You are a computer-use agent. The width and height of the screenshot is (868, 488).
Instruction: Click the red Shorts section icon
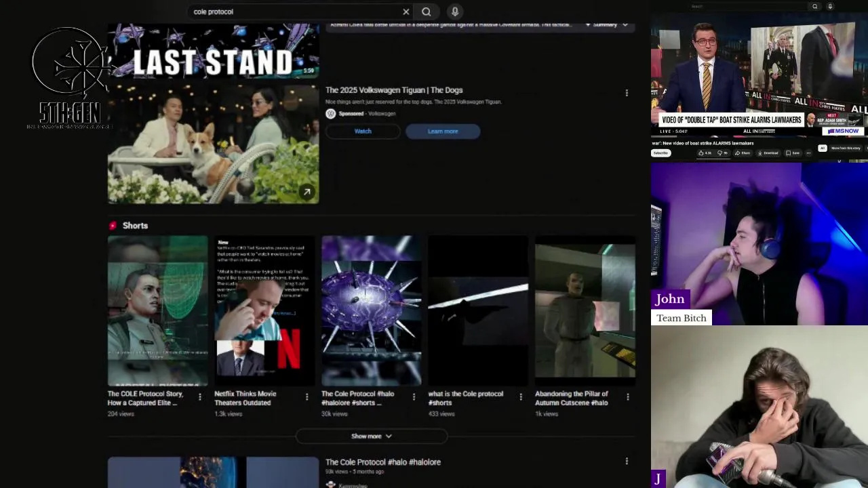(113, 226)
